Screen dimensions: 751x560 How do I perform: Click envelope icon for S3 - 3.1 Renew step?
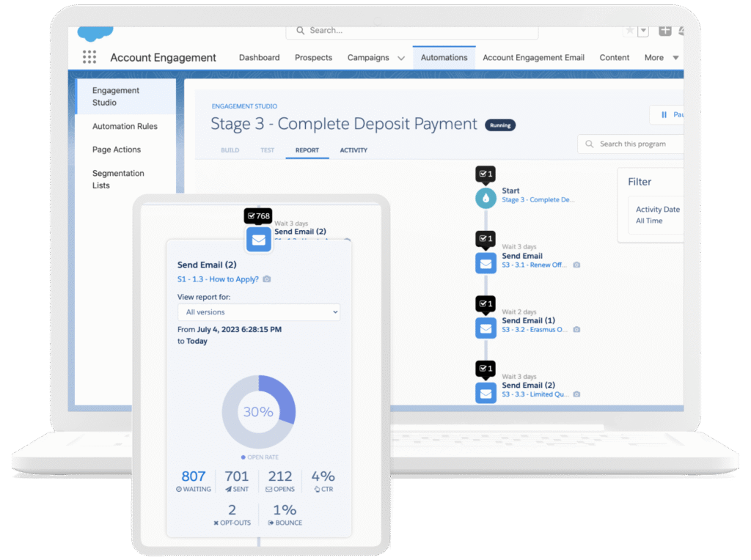pos(485,262)
